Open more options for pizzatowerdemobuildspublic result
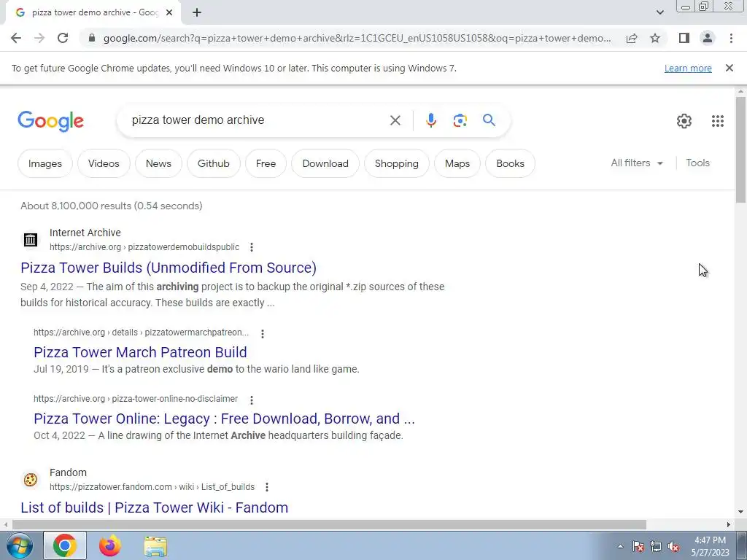The image size is (747, 560). pos(252,247)
